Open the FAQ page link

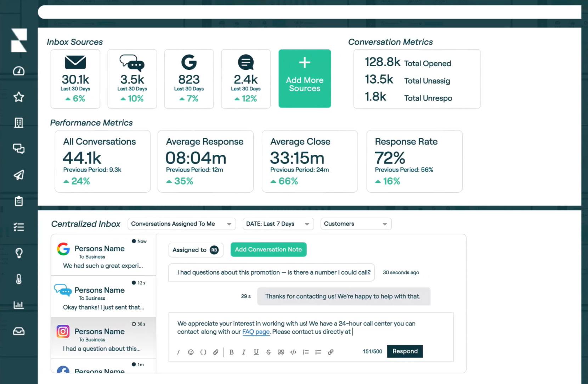pyautogui.click(x=256, y=332)
